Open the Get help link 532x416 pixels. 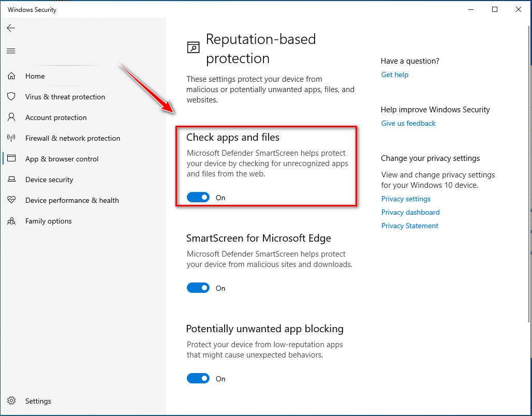point(394,75)
